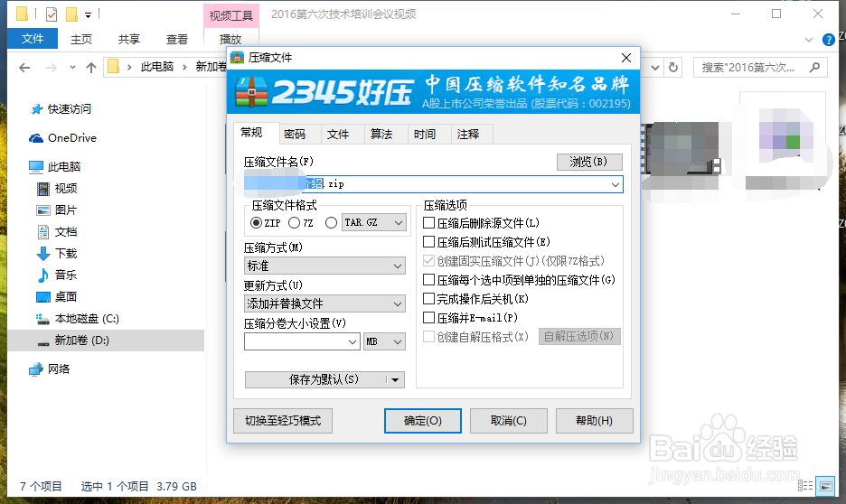Select ZIP format radio button
Screen dimensions: 846x504
coord(257,222)
